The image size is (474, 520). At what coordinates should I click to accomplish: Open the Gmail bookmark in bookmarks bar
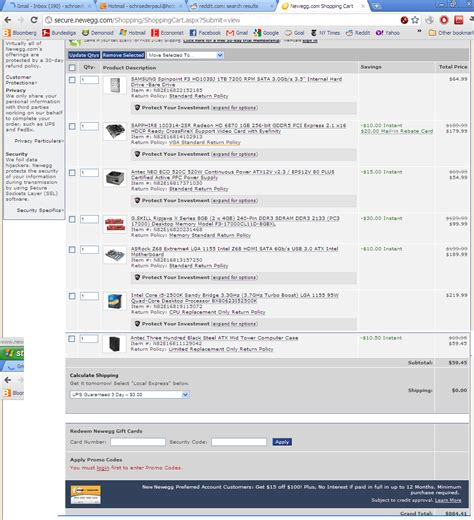click(x=237, y=33)
